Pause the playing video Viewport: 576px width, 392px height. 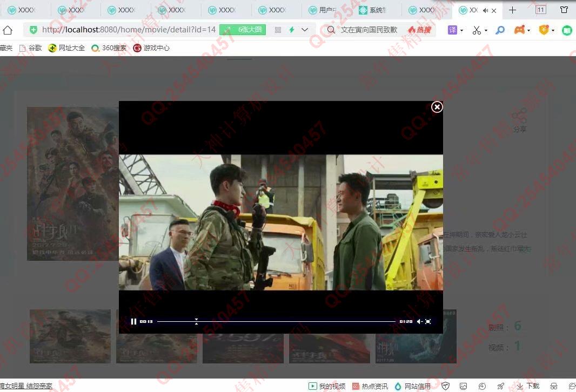(133, 321)
